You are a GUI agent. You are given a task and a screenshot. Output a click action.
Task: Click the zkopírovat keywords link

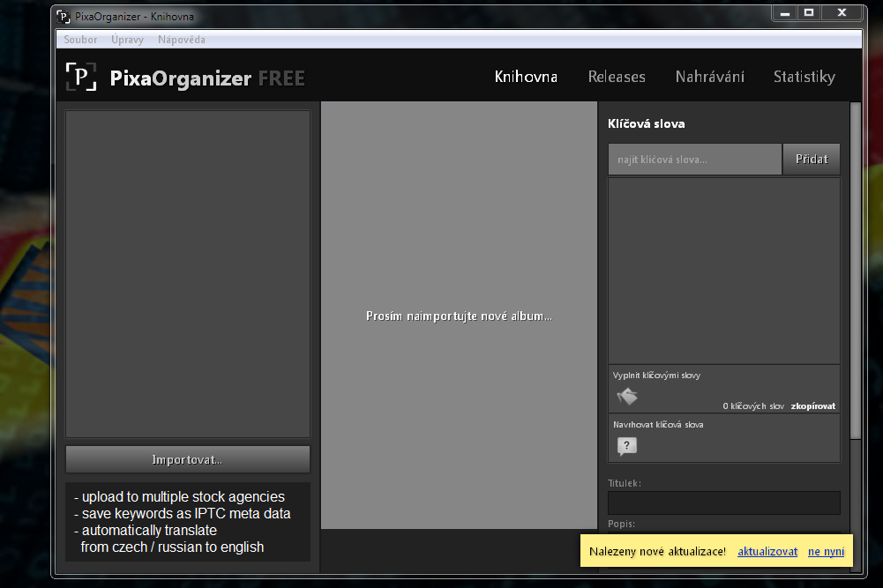point(812,406)
